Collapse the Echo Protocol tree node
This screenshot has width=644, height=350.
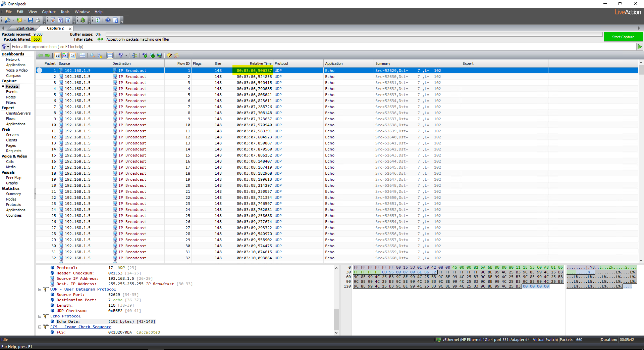click(40, 316)
